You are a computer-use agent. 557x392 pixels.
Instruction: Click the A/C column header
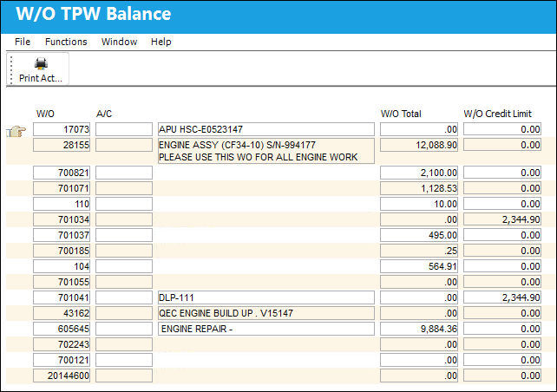click(104, 114)
